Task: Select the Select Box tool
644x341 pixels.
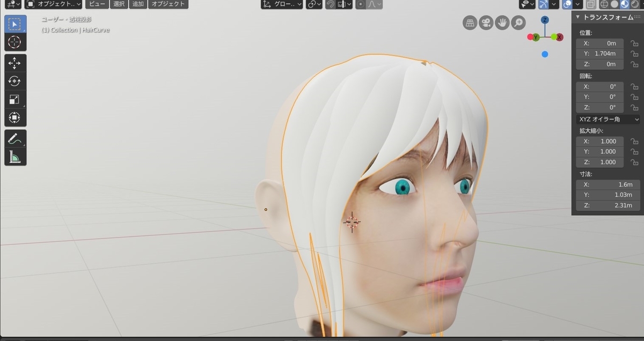Action: [x=15, y=24]
